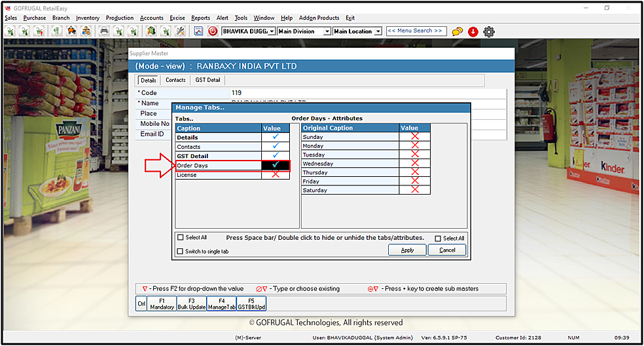Click the Apply button
The height and width of the screenshot is (346, 644).
click(407, 250)
